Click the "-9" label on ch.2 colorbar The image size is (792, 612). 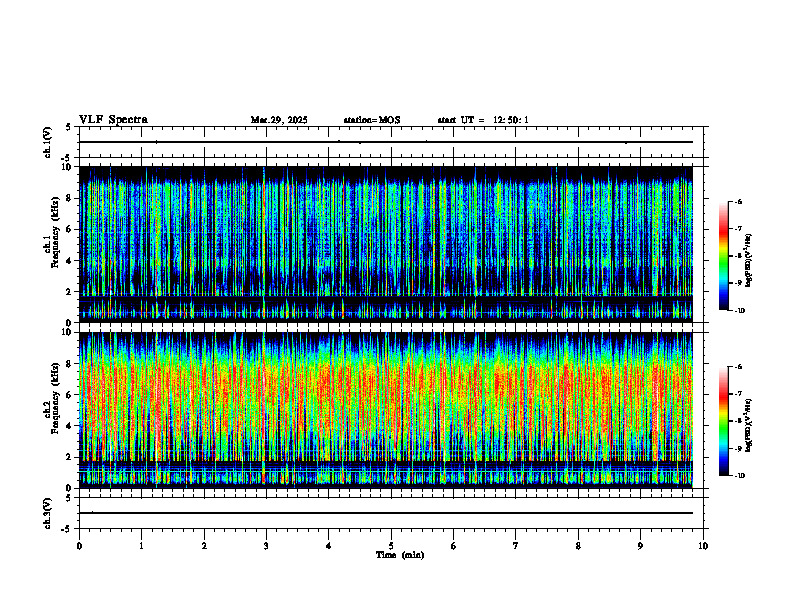(x=738, y=448)
